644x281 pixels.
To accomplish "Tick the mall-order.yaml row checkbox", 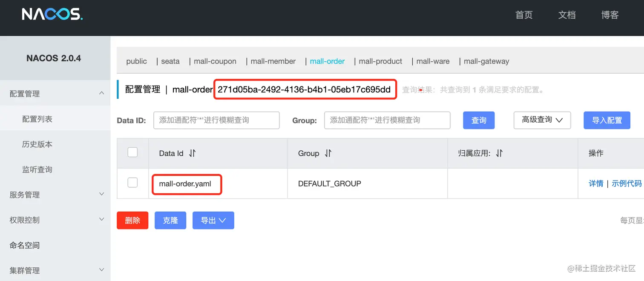I will click(132, 183).
